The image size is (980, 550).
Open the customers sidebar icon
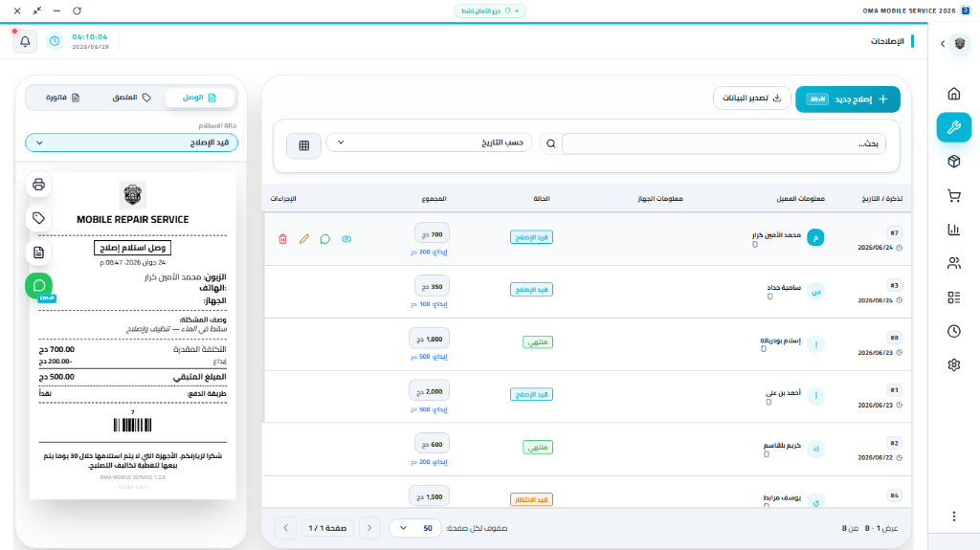click(954, 263)
